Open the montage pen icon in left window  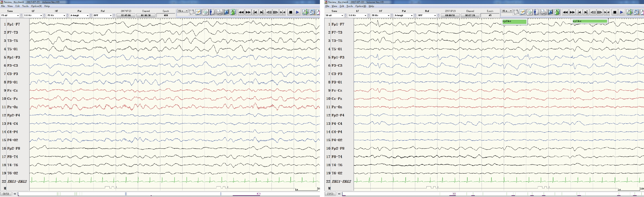198,12
